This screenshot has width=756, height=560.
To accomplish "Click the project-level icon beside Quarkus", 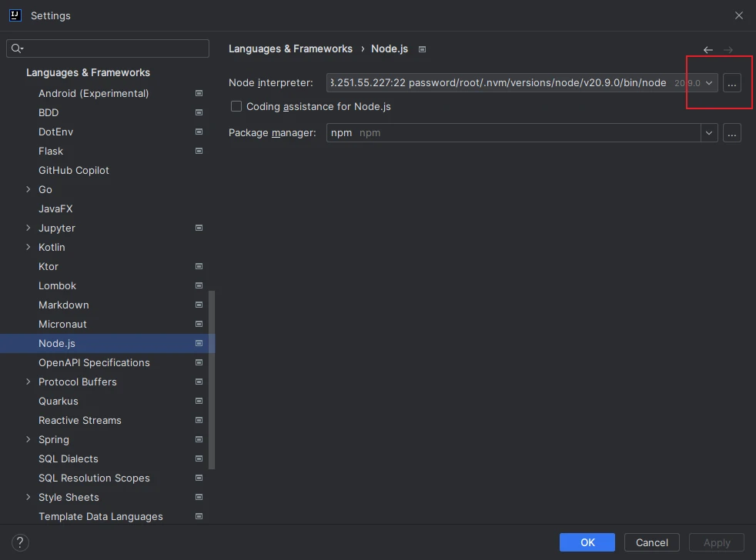I will (199, 401).
